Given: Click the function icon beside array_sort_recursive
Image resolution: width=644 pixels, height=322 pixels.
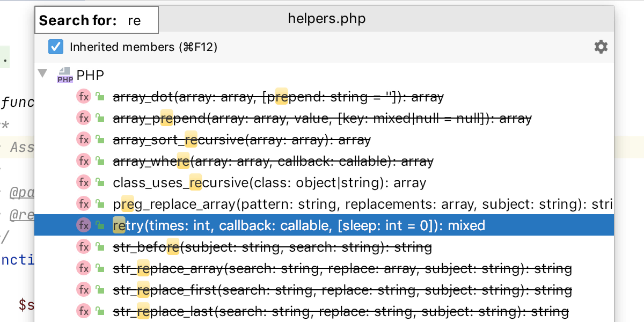Looking at the screenshot, I should [84, 140].
